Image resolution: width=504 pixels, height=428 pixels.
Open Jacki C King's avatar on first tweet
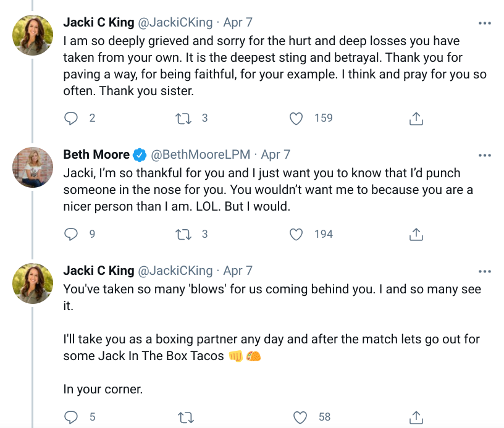[x=33, y=35]
